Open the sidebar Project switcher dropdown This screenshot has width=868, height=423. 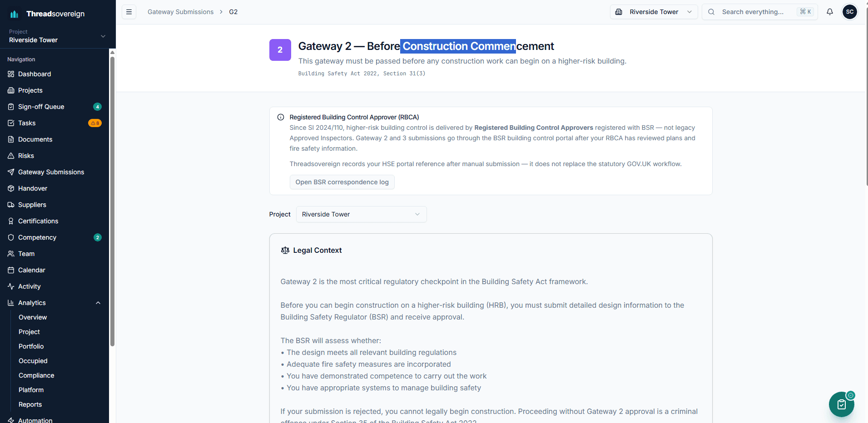[58, 36]
